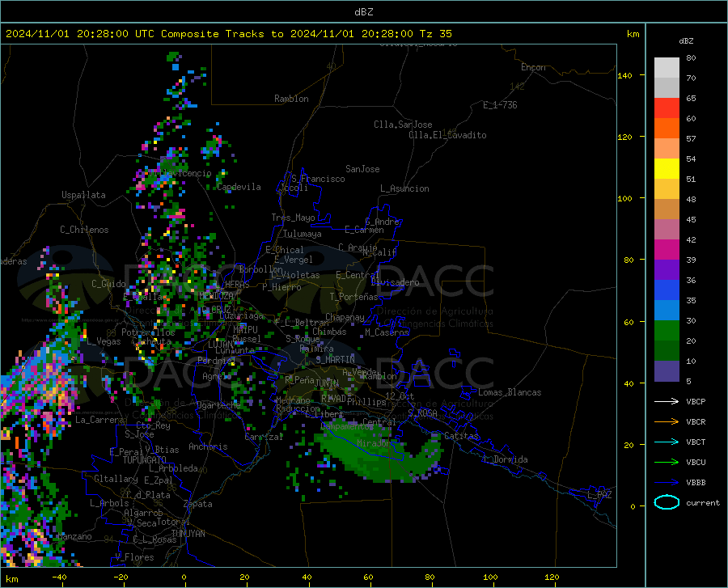The height and width of the screenshot is (588, 728).
Task: Click the yellow 51 dBZ color swatch
Action: (x=667, y=169)
